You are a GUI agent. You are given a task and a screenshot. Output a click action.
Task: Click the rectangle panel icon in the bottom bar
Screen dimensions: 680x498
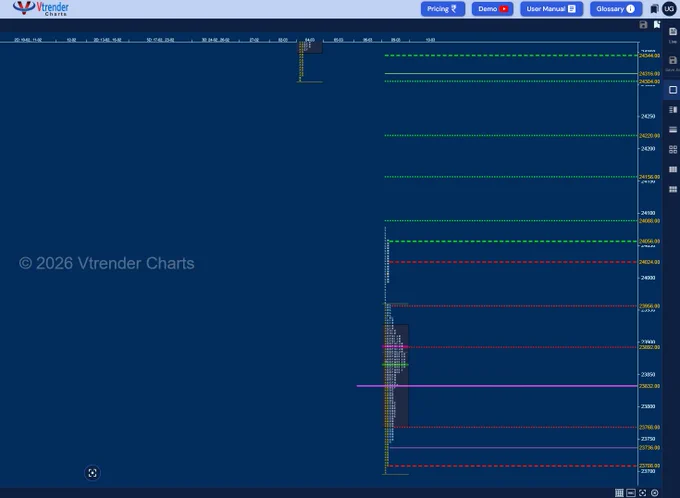[x=631, y=493]
